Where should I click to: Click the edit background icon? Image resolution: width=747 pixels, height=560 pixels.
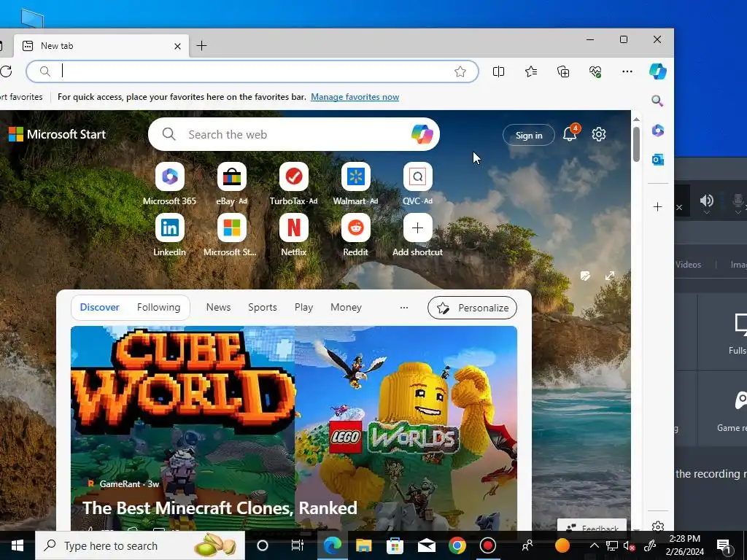[x=585, y=276]
